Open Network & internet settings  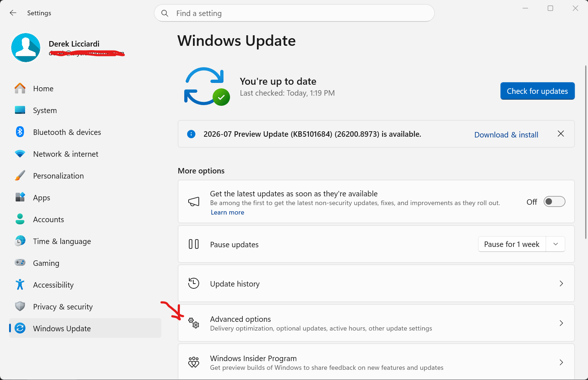pos(85,154)
